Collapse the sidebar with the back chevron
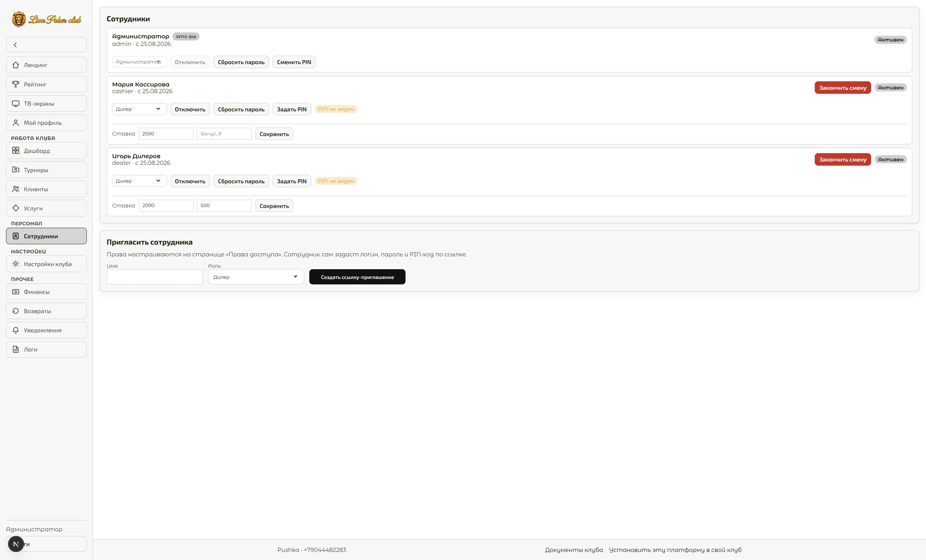Image resolution: width=926 pixels, height=560 pixels. [x=46, y=45]
